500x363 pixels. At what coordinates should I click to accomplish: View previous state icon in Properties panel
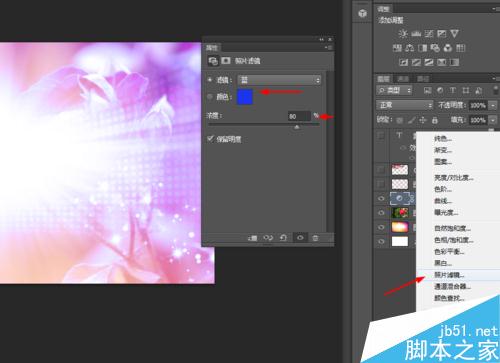[x=268, y=238]
